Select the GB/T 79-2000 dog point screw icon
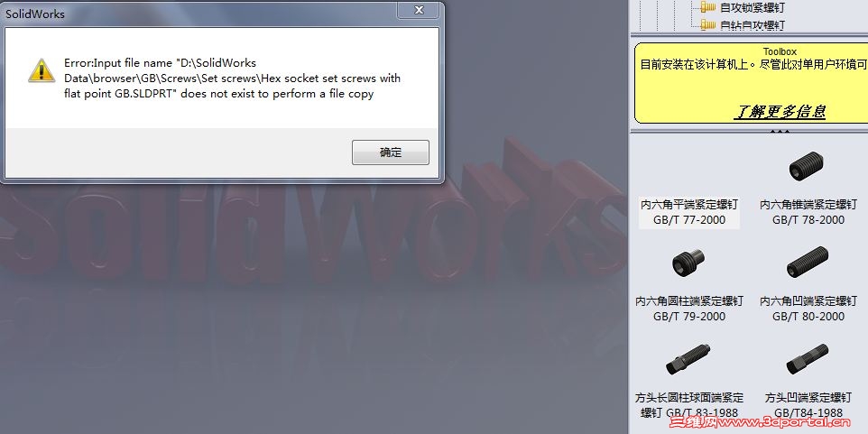Image resolution: width=868 pixels, height=434 pixels. 688,262
